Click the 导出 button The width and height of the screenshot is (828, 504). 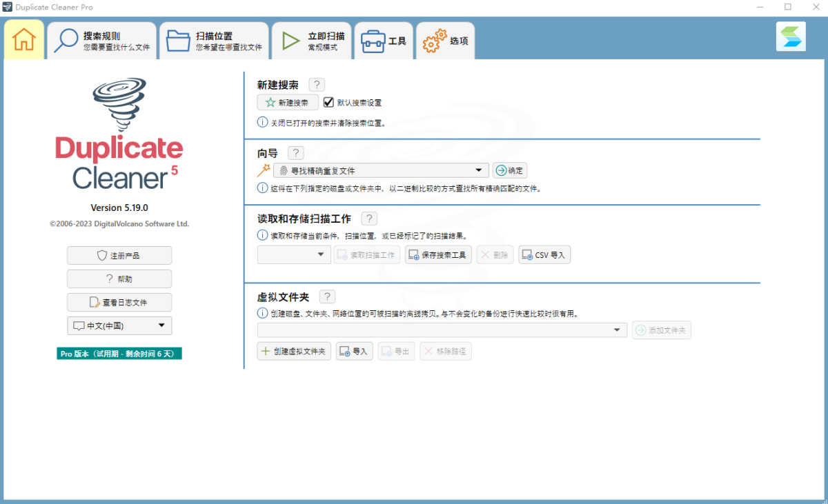pyautogui.click(x=397, y=351)
